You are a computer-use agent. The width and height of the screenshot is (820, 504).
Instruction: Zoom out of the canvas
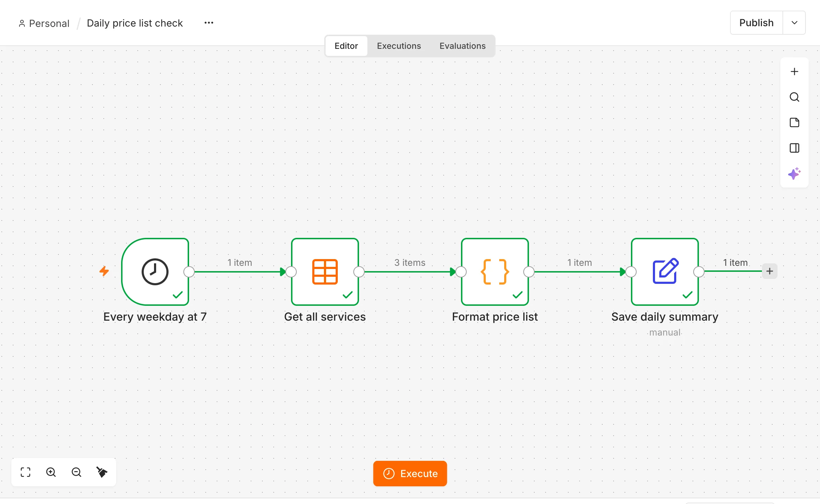(76, 472)
